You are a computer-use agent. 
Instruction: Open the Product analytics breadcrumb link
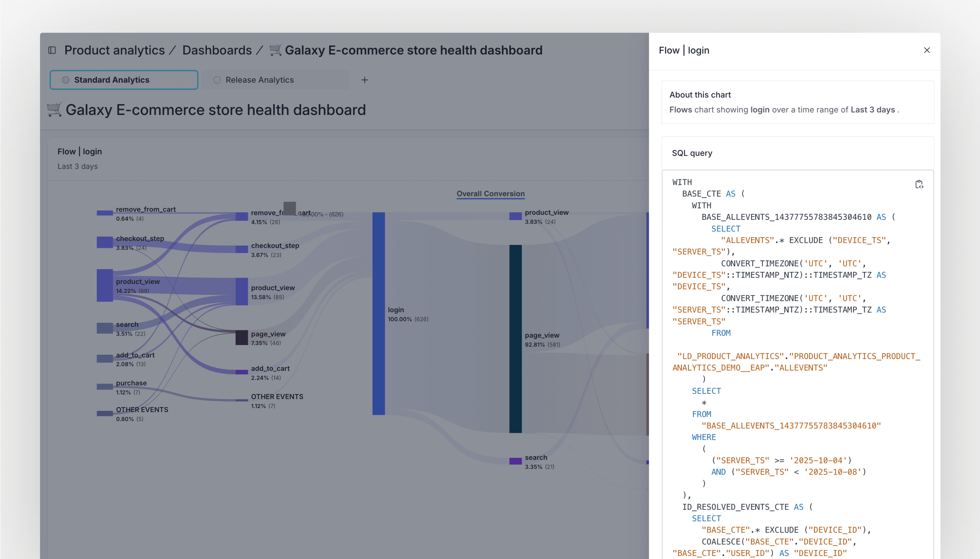coord(115,50)
